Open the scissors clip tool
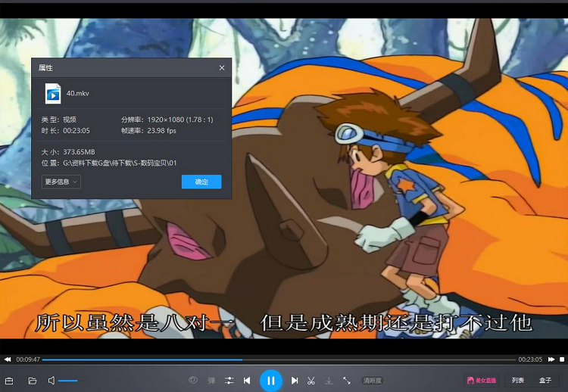Image resolution: width=568 pixels, height=392 pixels. pos(311,380)
